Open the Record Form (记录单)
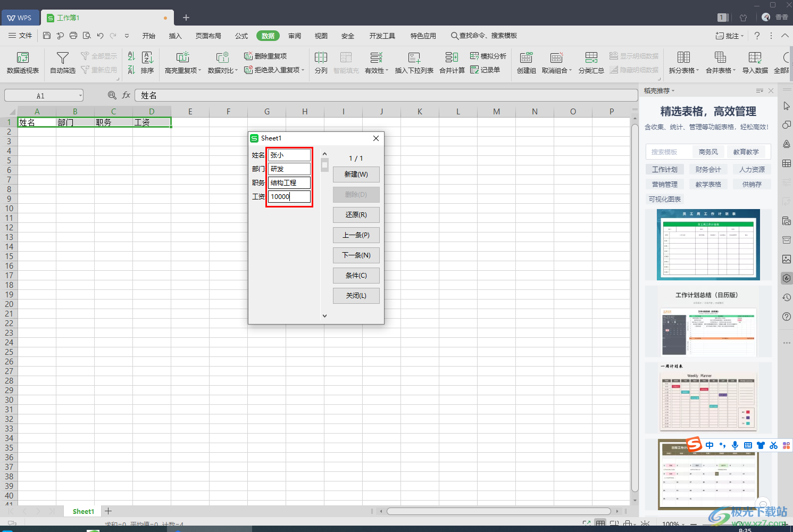793x532 pixels. coord(485,70)
